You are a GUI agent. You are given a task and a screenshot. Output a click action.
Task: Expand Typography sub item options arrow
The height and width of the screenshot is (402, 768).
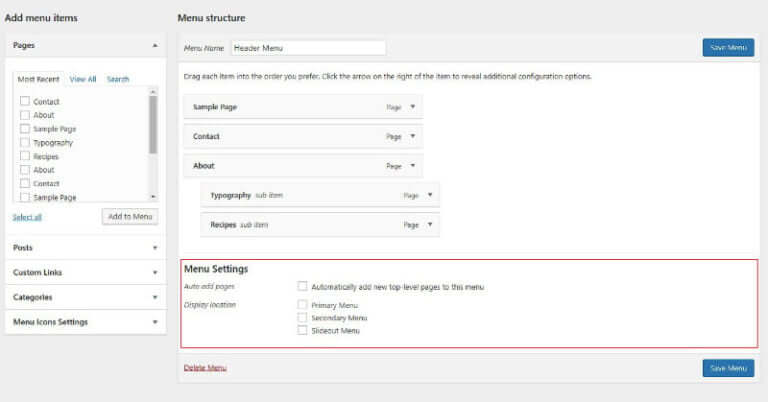[430, 196]
